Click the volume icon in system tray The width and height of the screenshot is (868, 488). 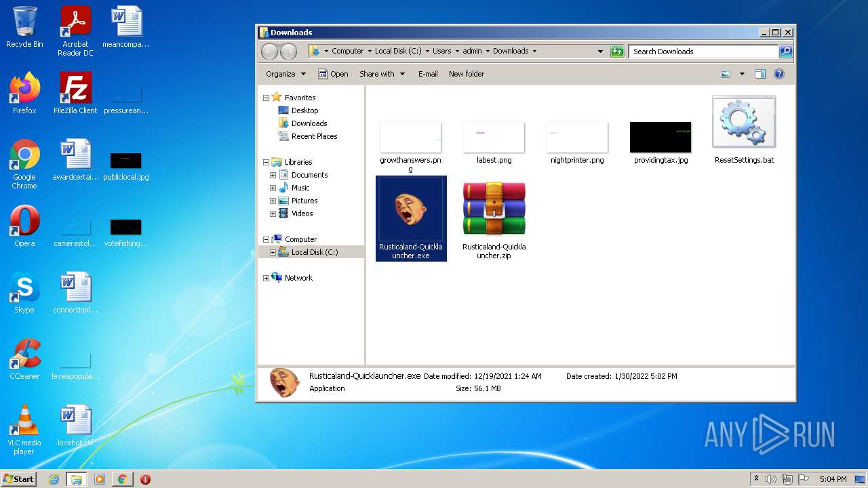coord(771,479)
